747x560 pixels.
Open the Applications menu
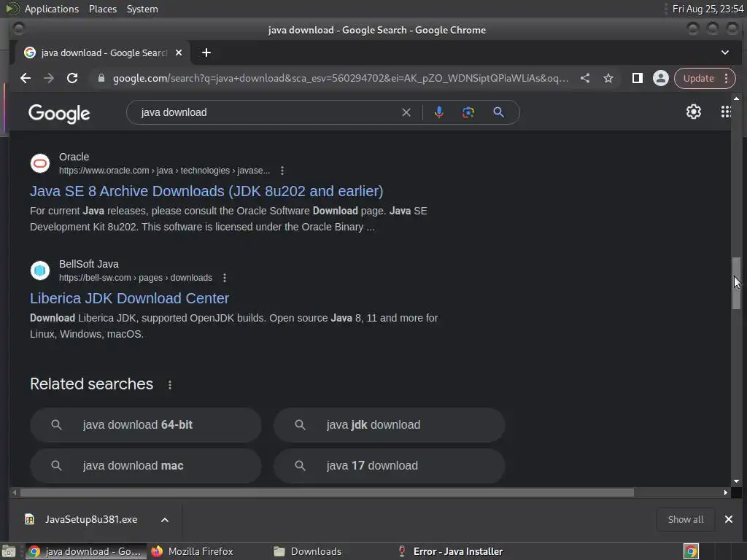(x=52, y=9)
